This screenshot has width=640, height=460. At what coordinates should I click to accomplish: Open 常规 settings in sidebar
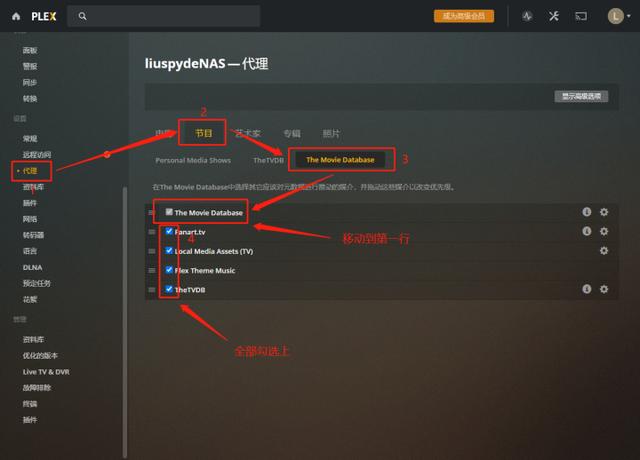[x=30, y=138]
